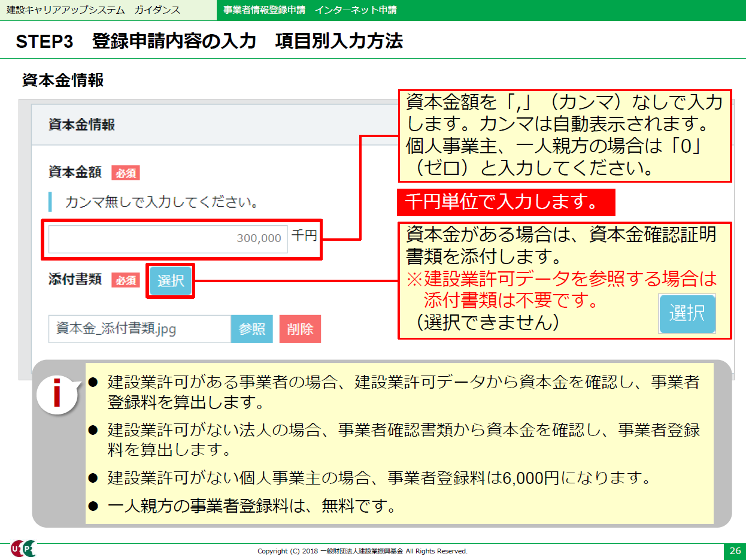Viewport: 746px width, 560px height.
Task: Click the green page number 26 box
Action: tap(735, 551)
